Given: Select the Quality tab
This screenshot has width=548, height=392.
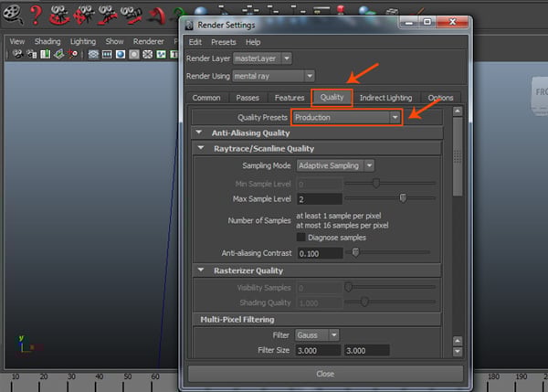Looking at the screenshot, I should tap(332, 97).
